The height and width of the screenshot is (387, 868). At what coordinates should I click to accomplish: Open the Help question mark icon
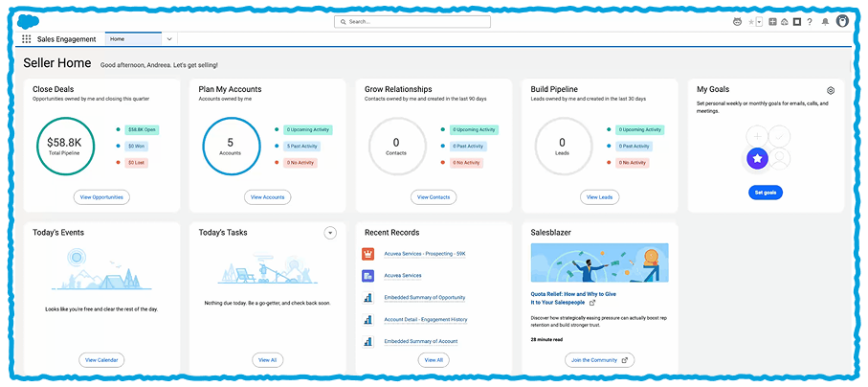pyautogui.click(x=810, y=22)
